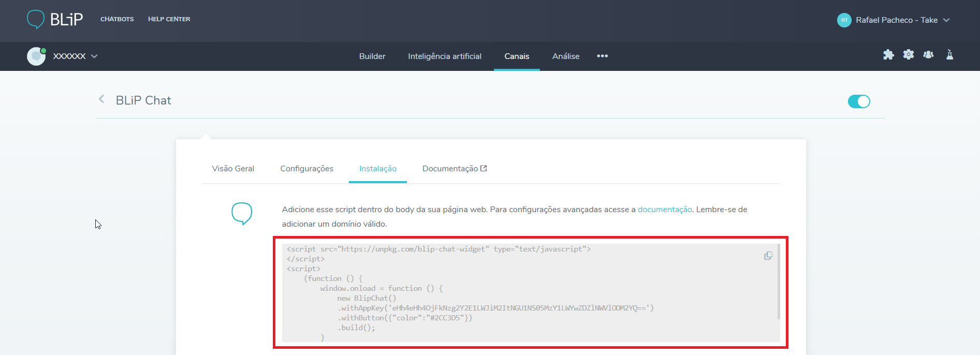The height and width of the screenshot is (355, 980).
Task: Switch to the Configurações tab
Action: [306, 169]
